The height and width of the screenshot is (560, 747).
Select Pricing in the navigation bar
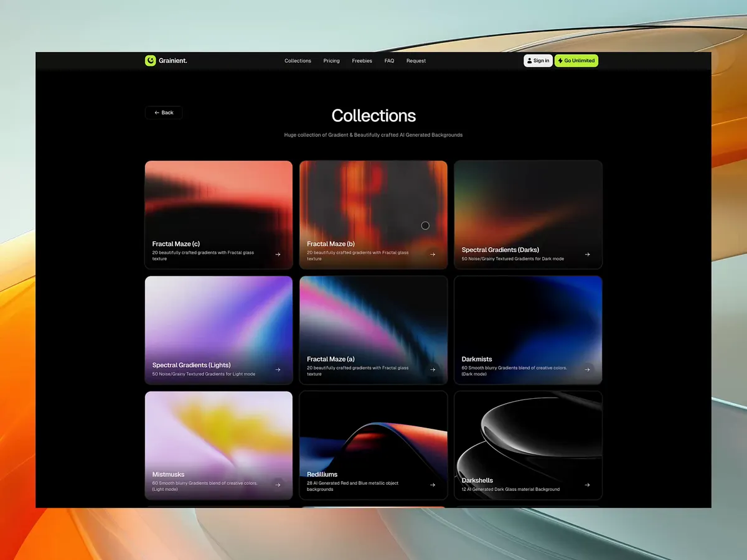[x=331, y=60]
